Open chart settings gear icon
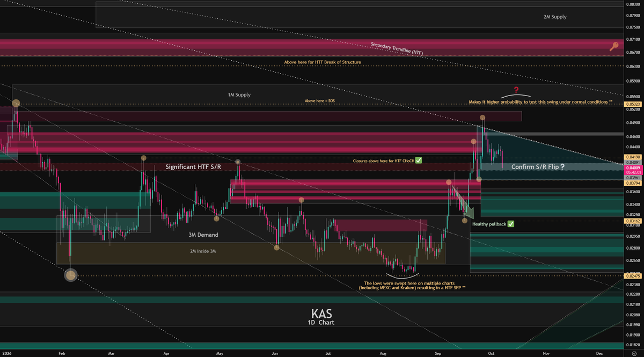Viewport: 644px width, 357px height. pyautogui.click(x=634, y=354)
